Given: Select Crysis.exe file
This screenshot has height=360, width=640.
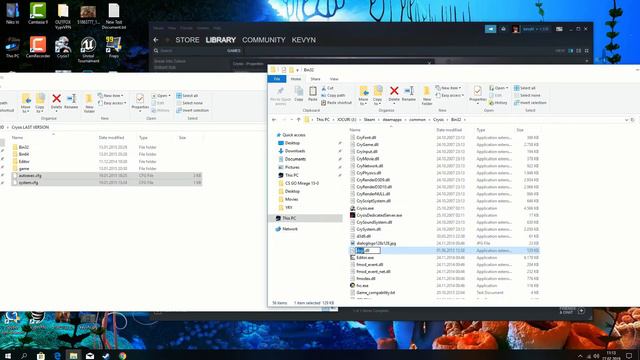Looking at the screenshot, I should 364,208.
